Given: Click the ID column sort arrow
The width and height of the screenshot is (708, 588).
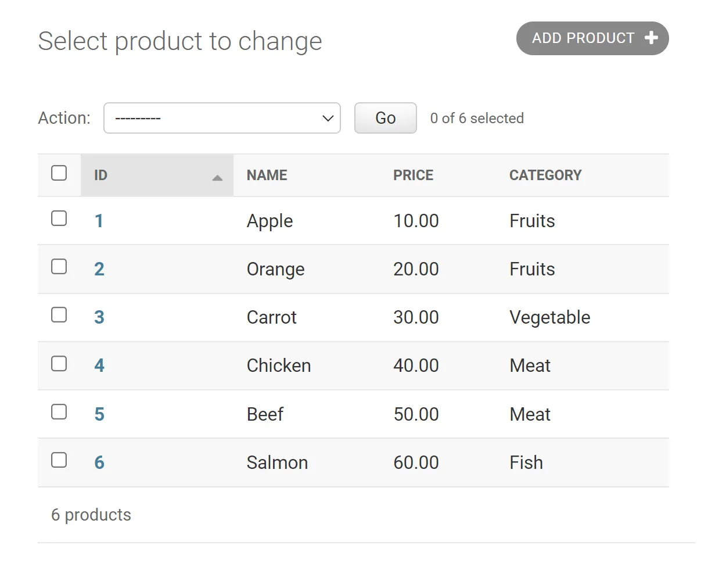Looking at the screenshot, I should coord(217,178).
